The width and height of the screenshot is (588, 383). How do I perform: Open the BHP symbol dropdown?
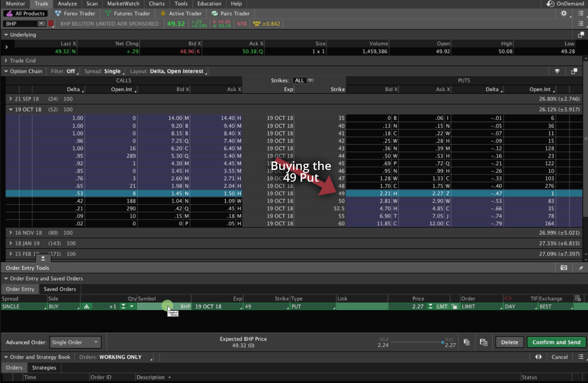pyautogui.click(x=41, y=24)
